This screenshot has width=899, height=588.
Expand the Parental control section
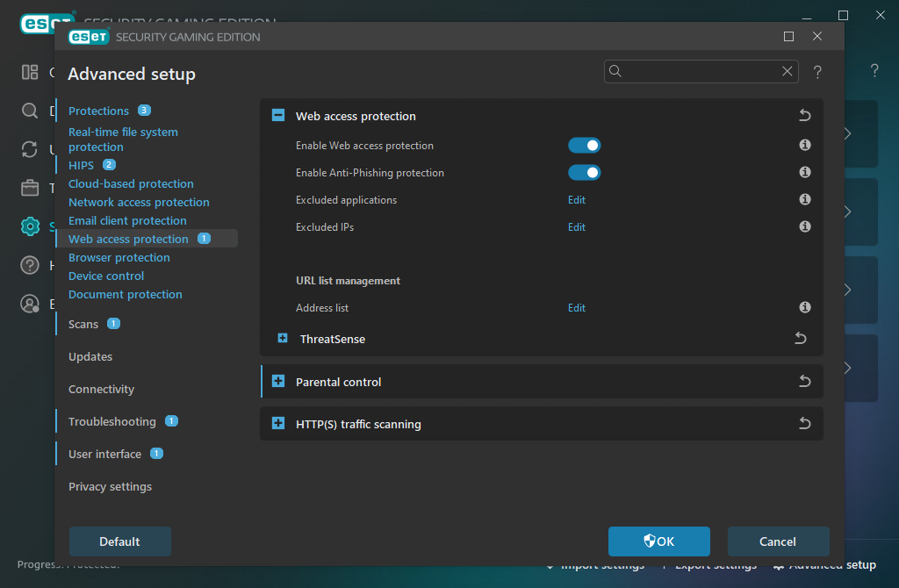click(278, 381)
